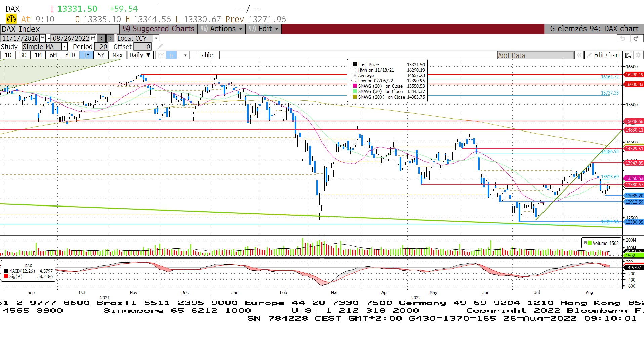Open the end date calendar picker
Viewport: 644px width, 337px height.
tap(93, 38)
